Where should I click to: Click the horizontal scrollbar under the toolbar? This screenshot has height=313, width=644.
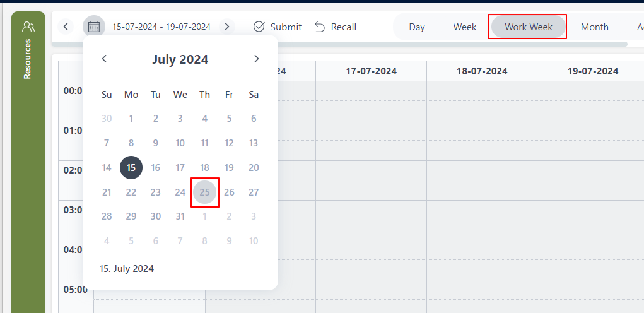pyautogui.click(x=339, y=44)
